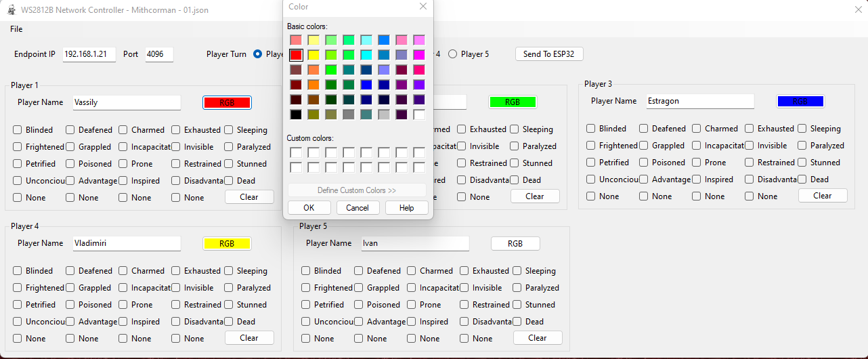Open Help in the Color dialog
Viewport: 868px width, 359px height.
[x=406, y=208]
